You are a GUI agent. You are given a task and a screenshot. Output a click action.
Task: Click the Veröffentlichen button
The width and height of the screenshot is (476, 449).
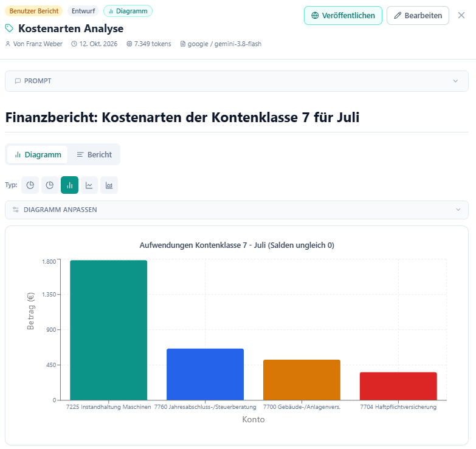[x=343, y=15]
